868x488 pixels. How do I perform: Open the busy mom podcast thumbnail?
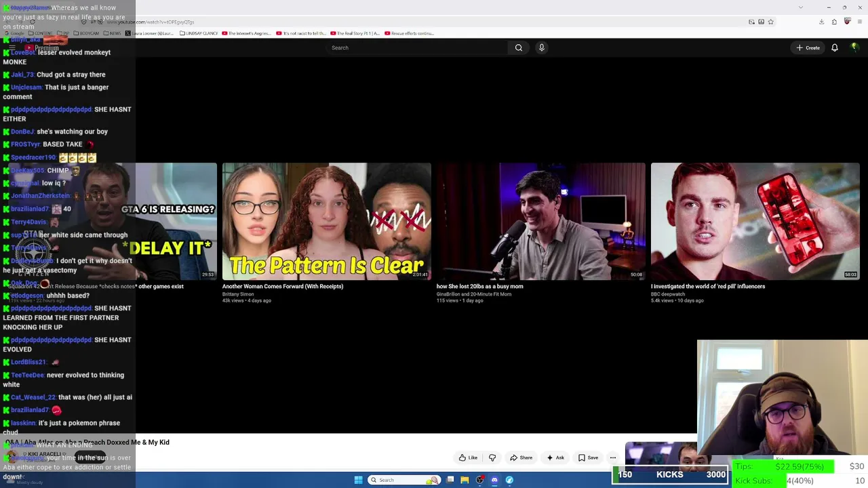(541, 221)
